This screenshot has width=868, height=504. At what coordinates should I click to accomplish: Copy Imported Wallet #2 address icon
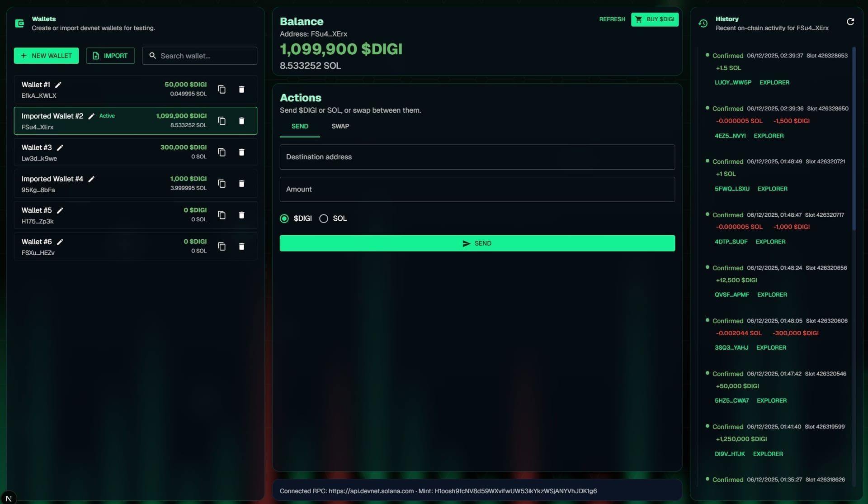point(222,121)
